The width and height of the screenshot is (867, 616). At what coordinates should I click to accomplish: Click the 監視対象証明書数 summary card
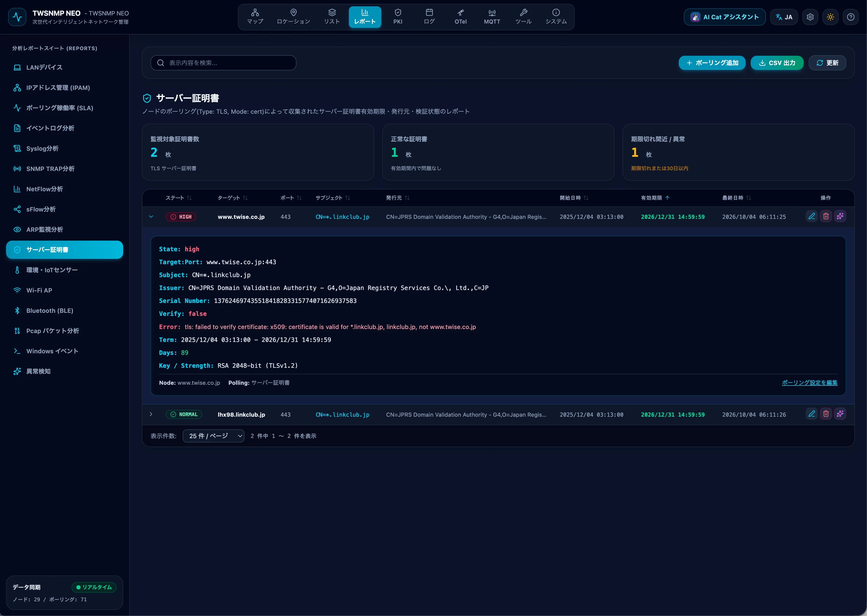click(258, 152)
